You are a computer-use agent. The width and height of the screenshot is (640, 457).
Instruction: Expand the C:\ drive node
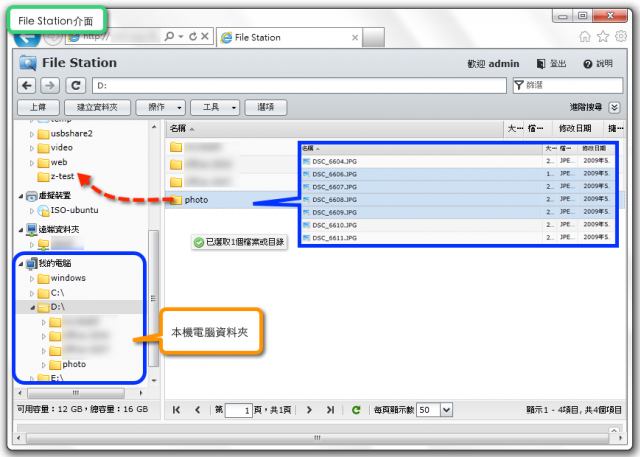pos(32,293)
